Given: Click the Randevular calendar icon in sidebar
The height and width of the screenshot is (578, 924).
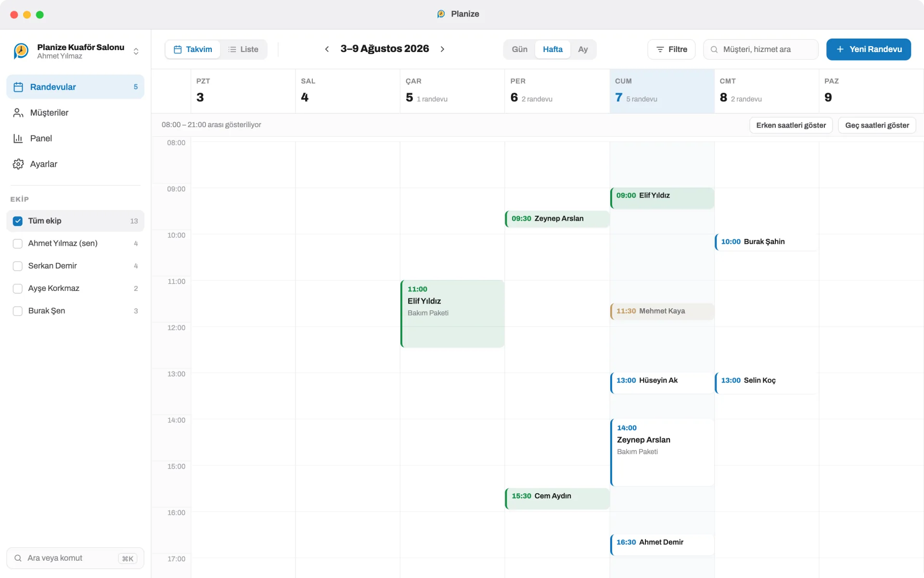Looking at the screenshot, I should click(18, 87).
